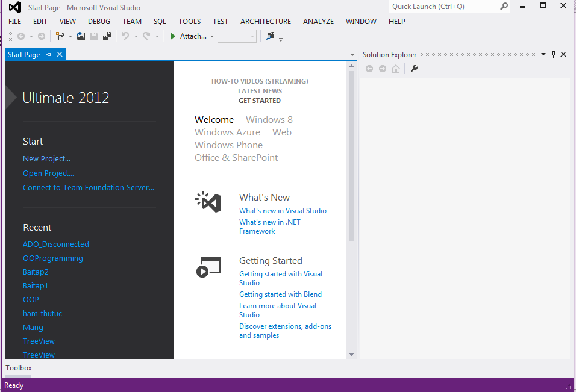Click the New Project... link
576x392 pixels.
(x=46, y=158)
